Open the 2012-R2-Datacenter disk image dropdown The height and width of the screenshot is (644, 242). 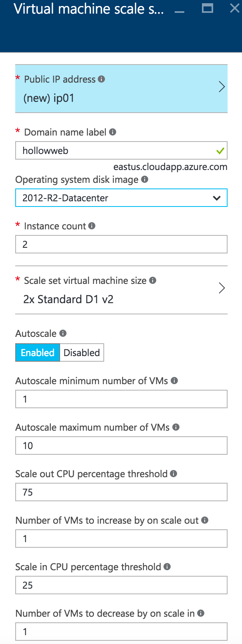[x=121, y=198]
